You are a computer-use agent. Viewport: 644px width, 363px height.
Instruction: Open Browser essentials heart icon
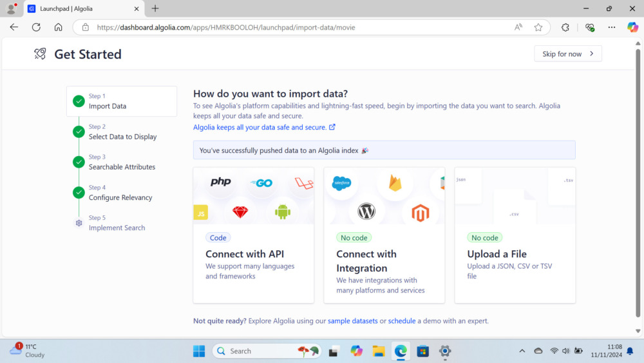(x=590, y=27)
